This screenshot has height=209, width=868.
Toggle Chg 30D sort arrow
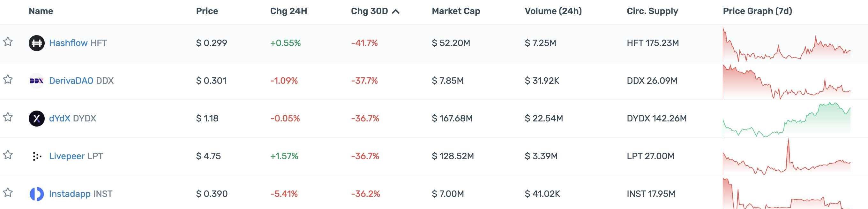point(396,12)
